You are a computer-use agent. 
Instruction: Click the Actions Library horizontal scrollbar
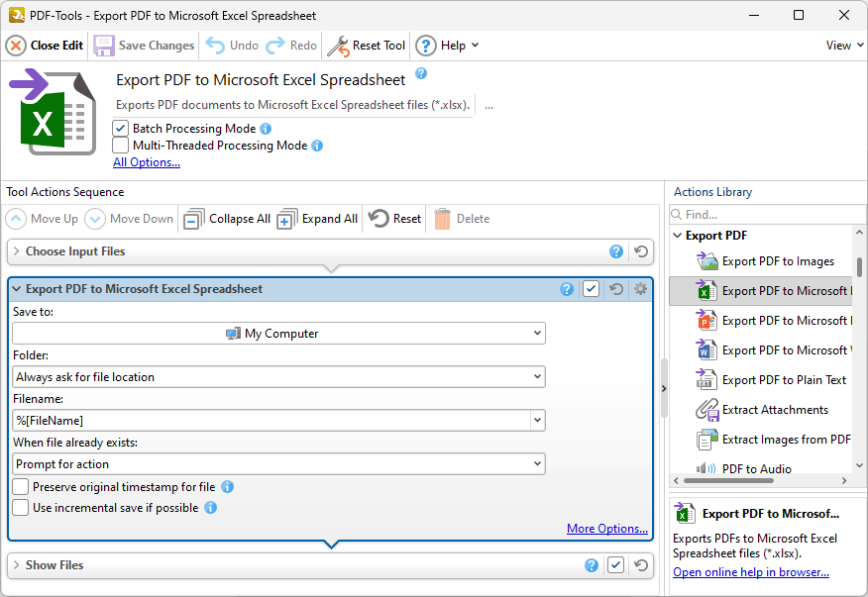point(728,481)
